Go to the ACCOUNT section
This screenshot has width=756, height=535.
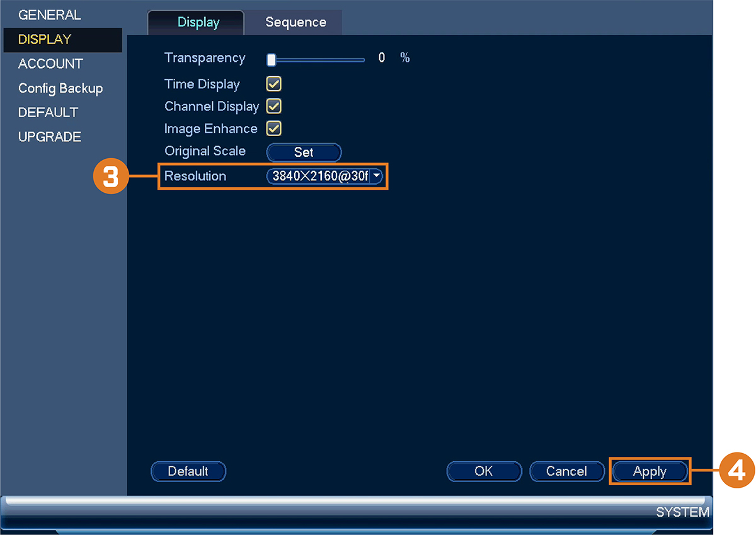tap(50, 64)
